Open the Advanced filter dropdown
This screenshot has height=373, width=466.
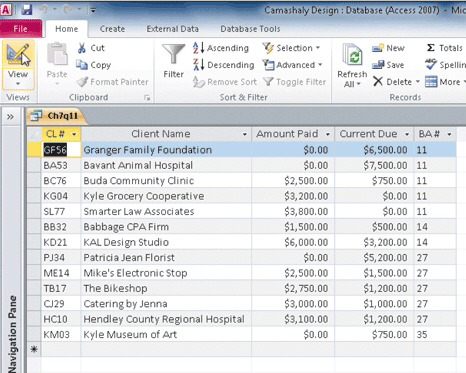[292, 65]
